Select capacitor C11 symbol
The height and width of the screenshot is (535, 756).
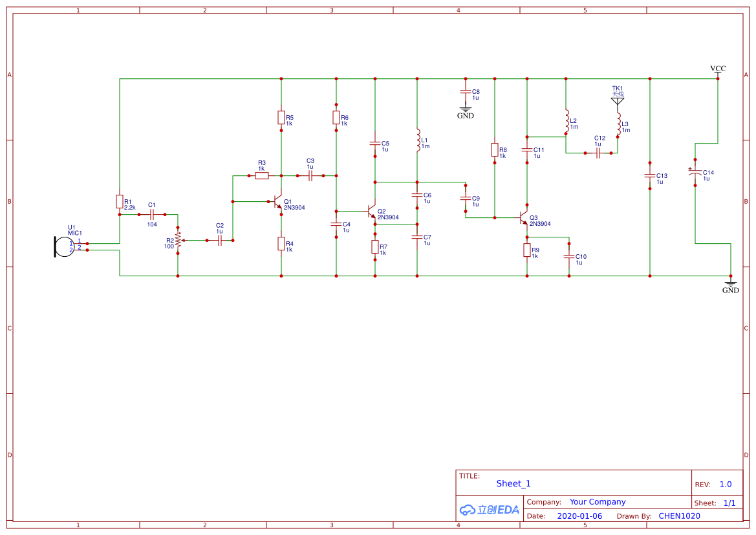click(527, 149)
